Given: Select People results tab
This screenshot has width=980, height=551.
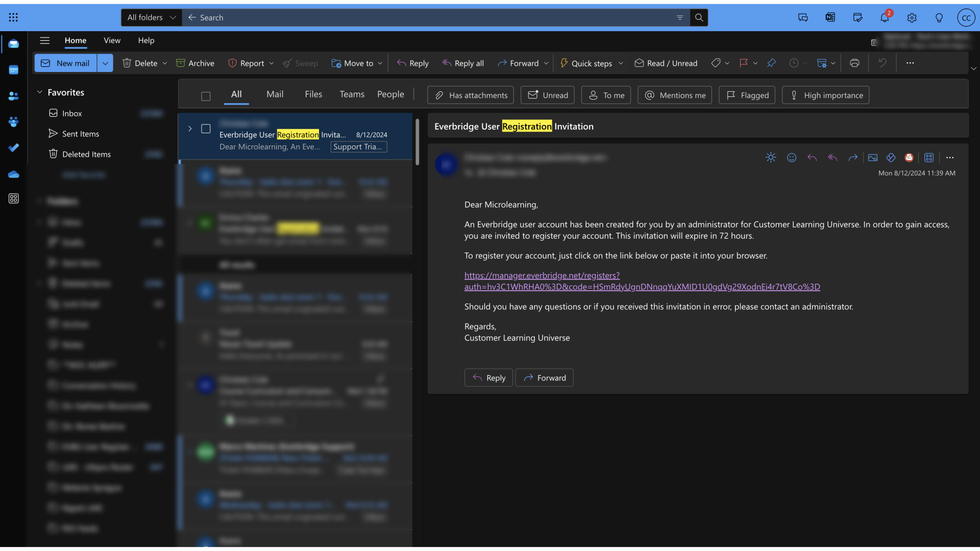Looking at the screenshot, I should click(x=390, y=94).
